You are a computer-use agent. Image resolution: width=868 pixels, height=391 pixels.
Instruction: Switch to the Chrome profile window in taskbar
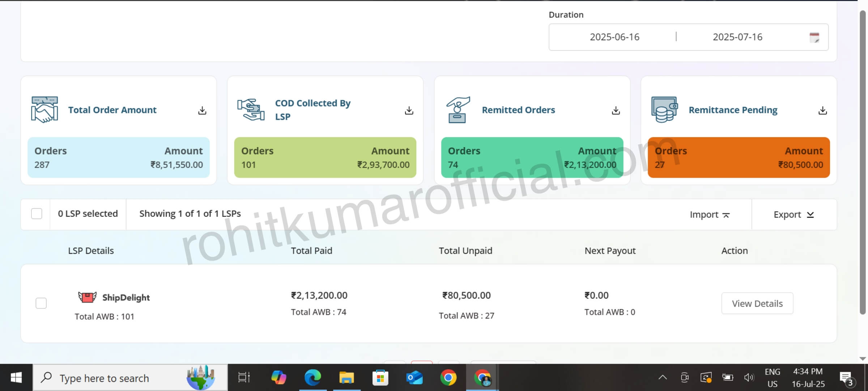(482, 378)
